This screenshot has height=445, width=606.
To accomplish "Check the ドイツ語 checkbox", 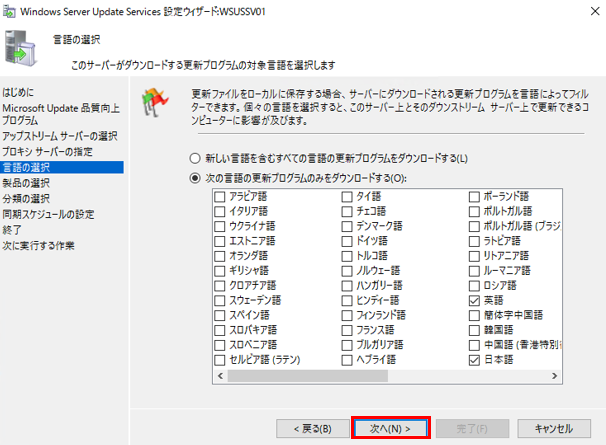I will click(x=347, y=241).
